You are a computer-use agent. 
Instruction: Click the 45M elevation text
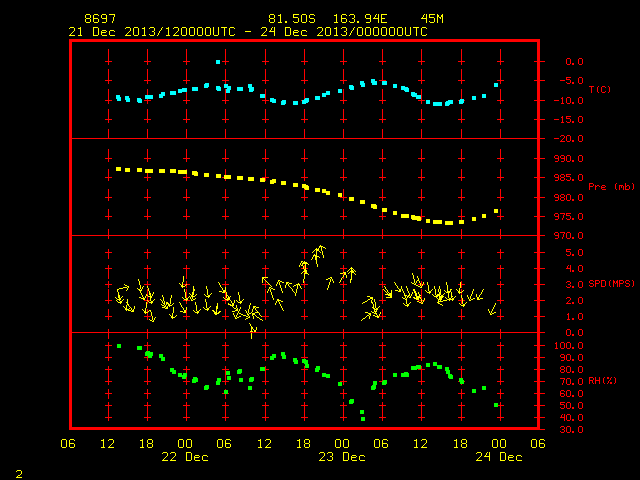(432, 19)
